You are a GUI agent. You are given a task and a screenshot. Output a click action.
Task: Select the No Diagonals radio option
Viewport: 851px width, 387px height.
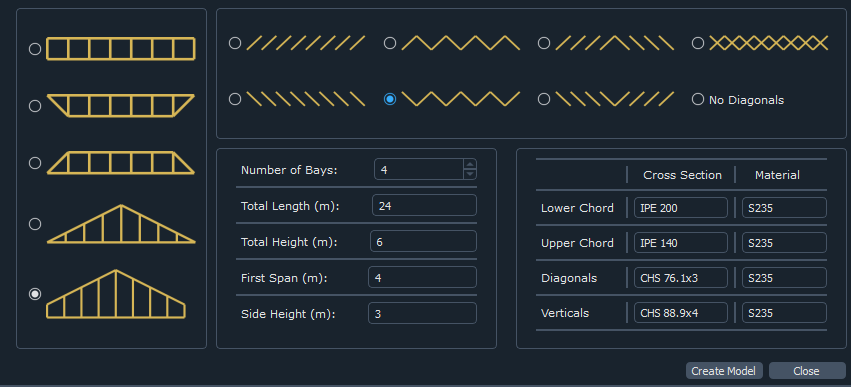[x=698, y=99]
